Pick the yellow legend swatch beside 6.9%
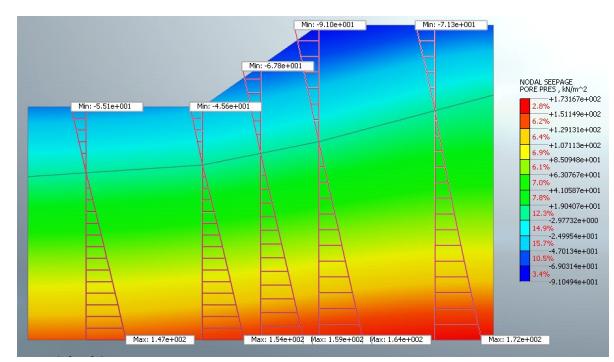Screen dimensions: 614x362 click(x=525, y=152)
